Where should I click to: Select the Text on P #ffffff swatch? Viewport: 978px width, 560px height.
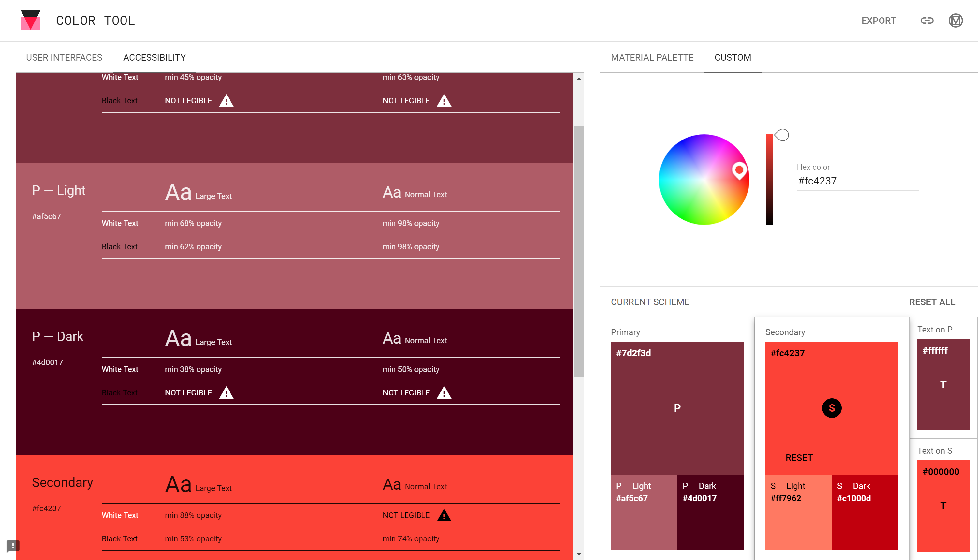tap(943, 384)
